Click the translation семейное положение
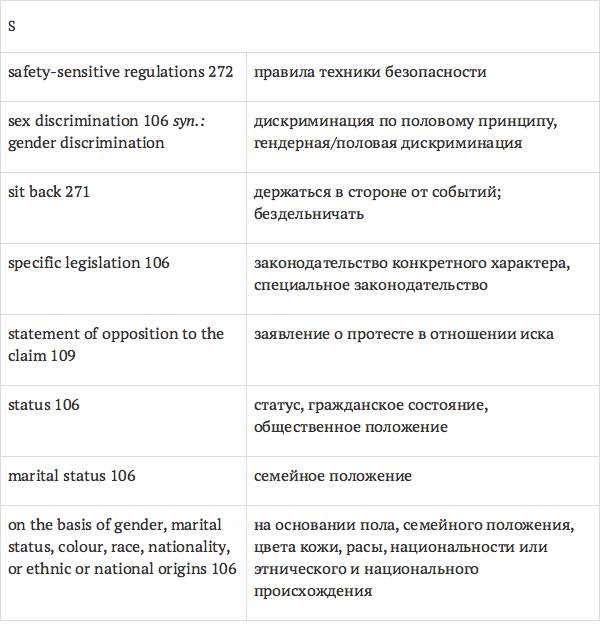Image resolution: width=600 pixels, height=641 pixels. click(333, 476)
